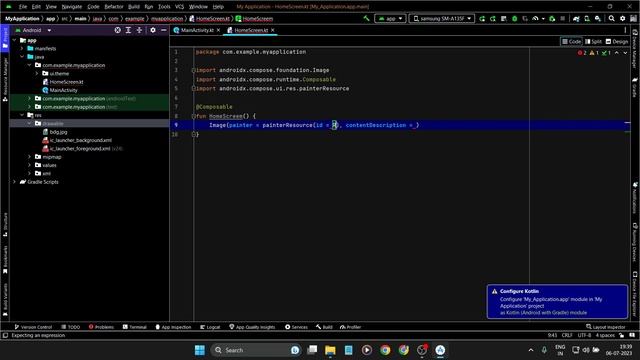Open the Layout Inspector tool window

pos(606,327)
